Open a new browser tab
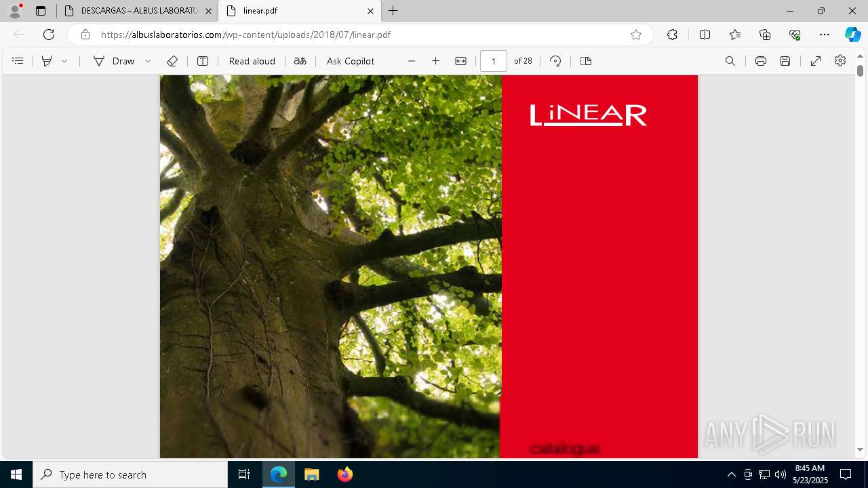This screenshot has height=488, width=868. pos(393,11)
